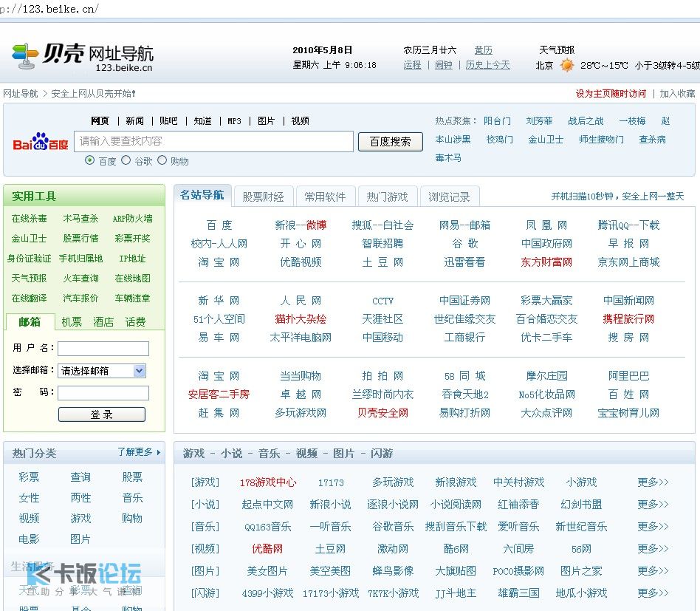Switch to the 股票财经 tab
Viewport: 700px width, 611px height.
[263, 197]
